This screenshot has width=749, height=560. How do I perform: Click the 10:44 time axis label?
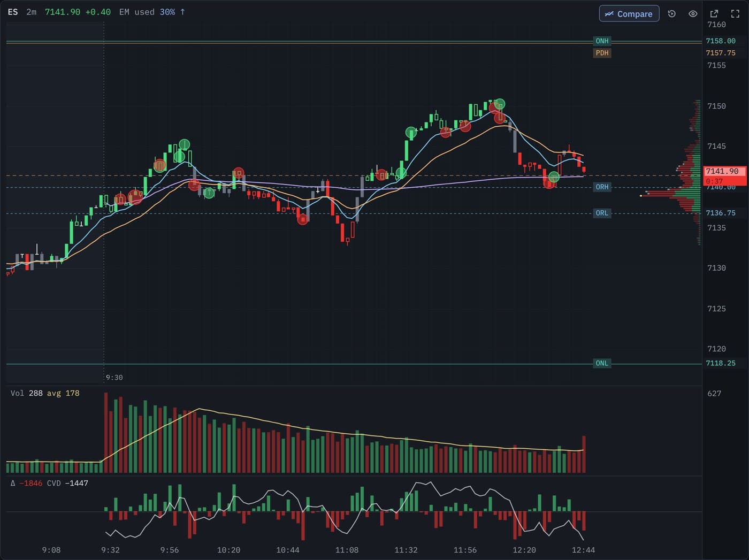[288, 550]
